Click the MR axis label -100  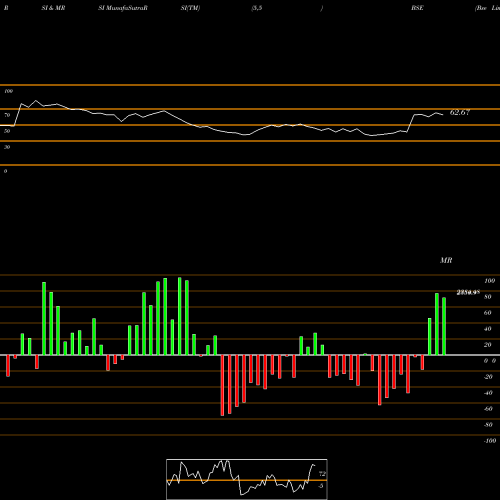(x=490, y=441)
